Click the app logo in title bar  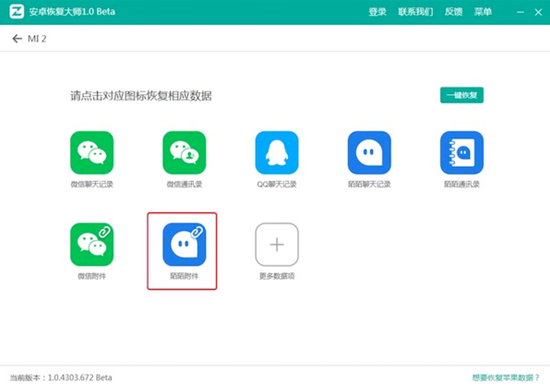16,12
